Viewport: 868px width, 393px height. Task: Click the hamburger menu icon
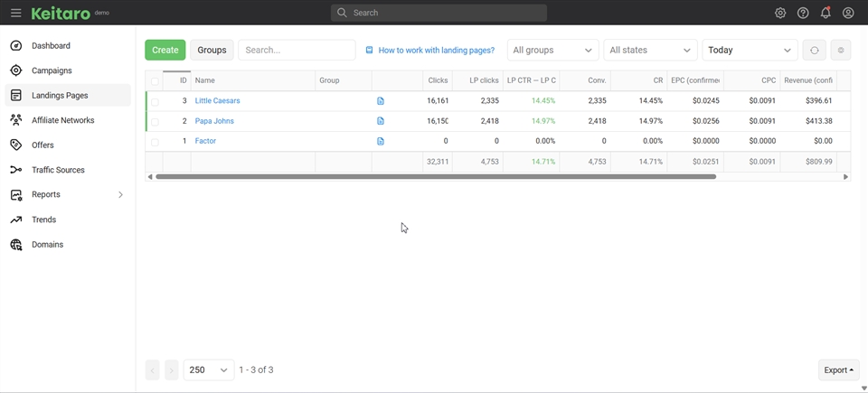tap(15, 13)
